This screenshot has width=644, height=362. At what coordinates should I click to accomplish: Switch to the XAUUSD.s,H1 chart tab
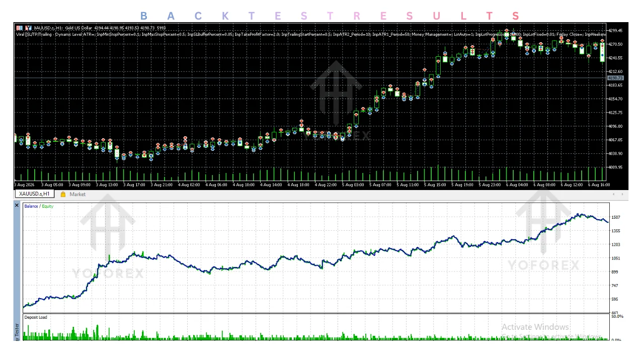[34, 194]
